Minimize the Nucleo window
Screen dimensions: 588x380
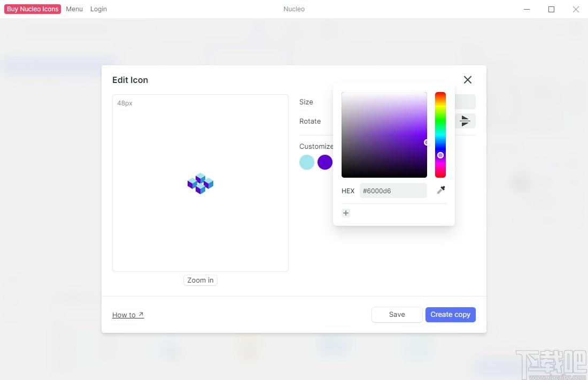pos(527,9)
